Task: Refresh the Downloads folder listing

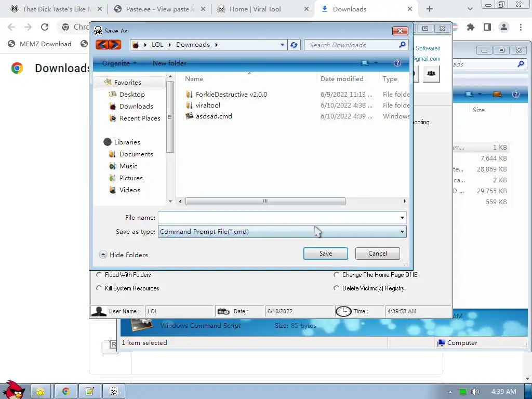Action: pos(294,45)
